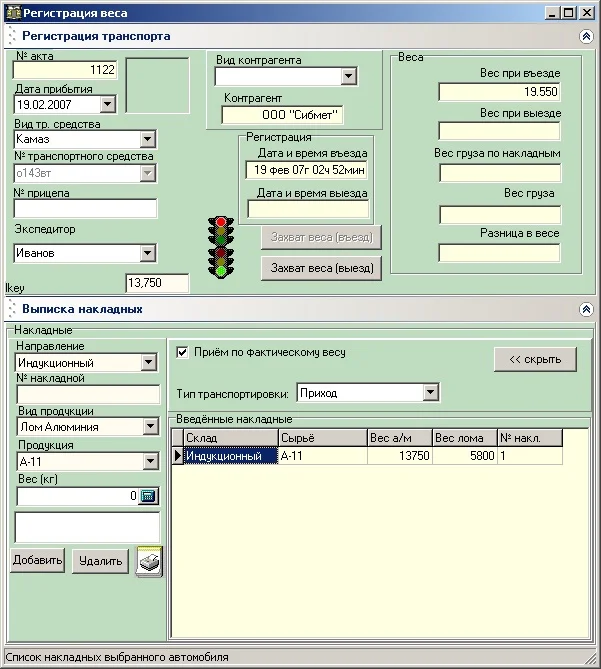Collapse the Выписка накладных panel
This screenshot has width=601, height=669.
(586, 310)
